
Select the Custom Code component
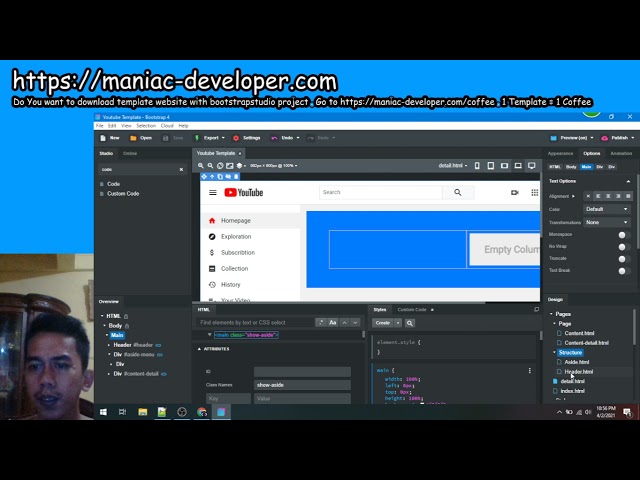coord(123,194)
